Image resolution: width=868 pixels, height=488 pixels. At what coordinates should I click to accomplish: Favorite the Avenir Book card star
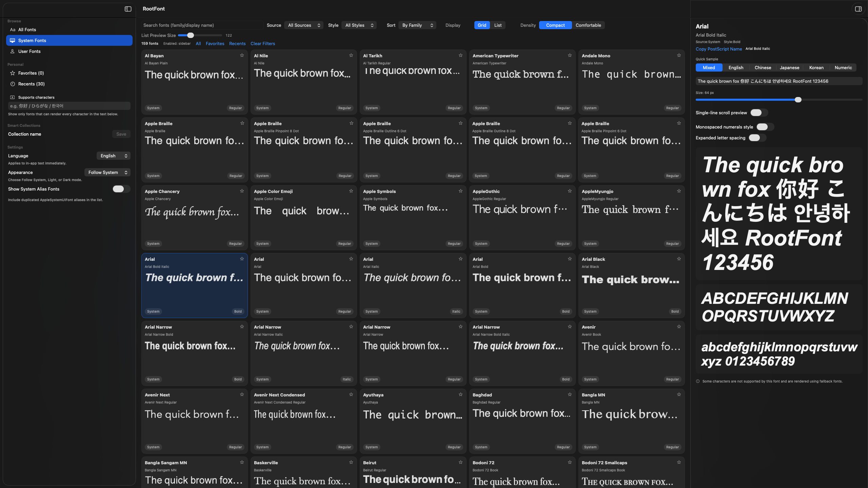[679, 327]
